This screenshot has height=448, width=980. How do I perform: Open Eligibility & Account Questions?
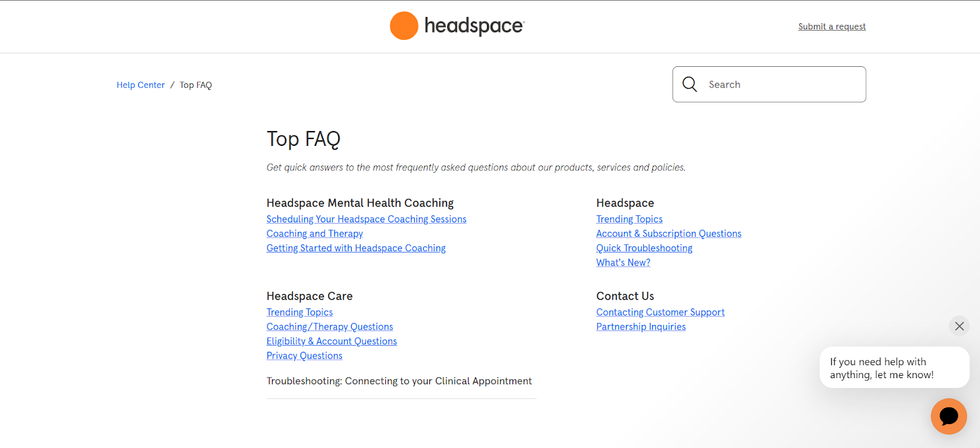tap(331, 341)
